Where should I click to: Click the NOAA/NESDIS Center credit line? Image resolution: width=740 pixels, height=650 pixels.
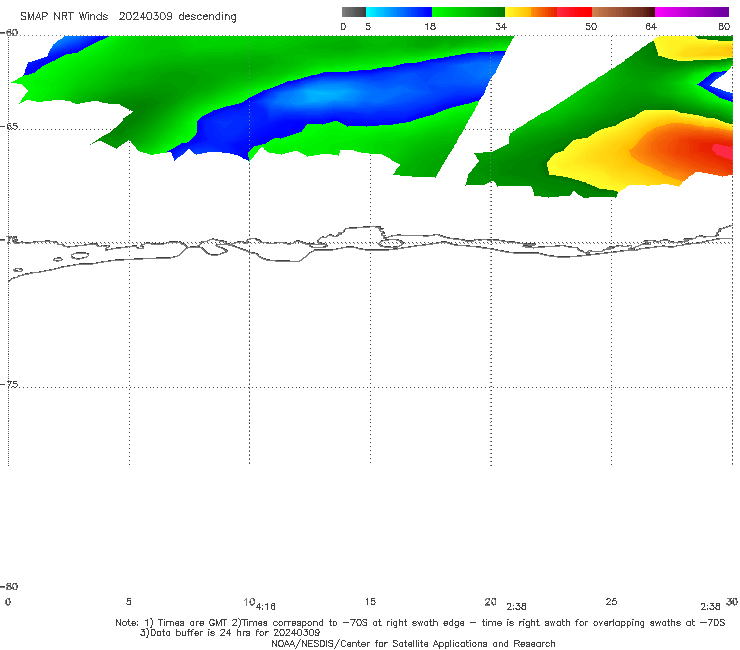click(x=413, y=644)
